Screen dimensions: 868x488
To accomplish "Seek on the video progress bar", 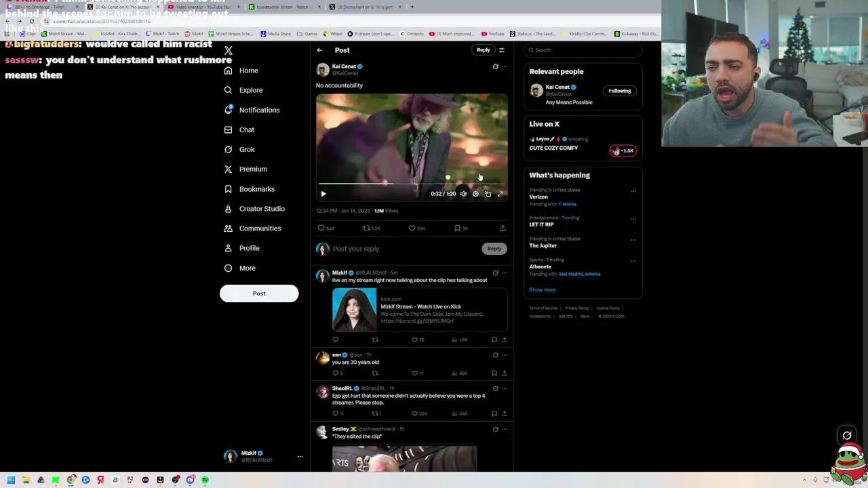I will pyautogui.click(x=412, y=184).
